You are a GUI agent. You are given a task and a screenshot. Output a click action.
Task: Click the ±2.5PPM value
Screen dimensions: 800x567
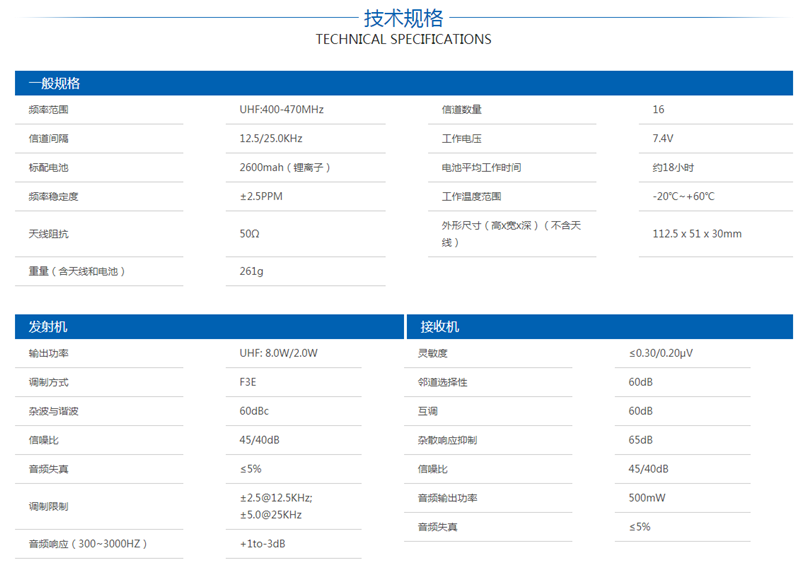pos(261,197)
